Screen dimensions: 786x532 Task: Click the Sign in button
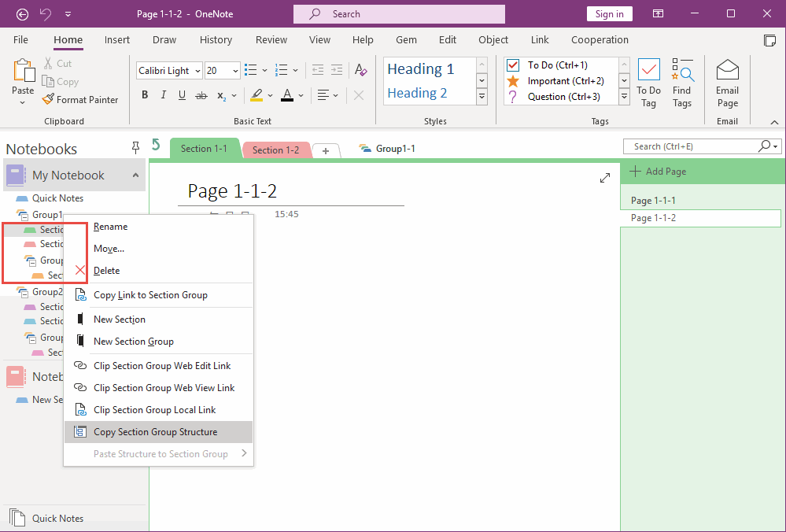pyautogui.click(x=609, y=13)
